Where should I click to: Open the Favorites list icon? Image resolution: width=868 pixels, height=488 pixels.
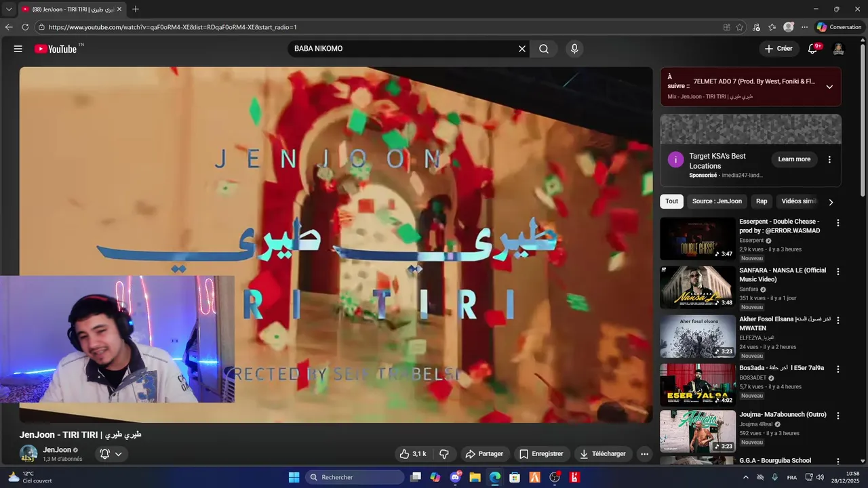(x=772, y=27)
